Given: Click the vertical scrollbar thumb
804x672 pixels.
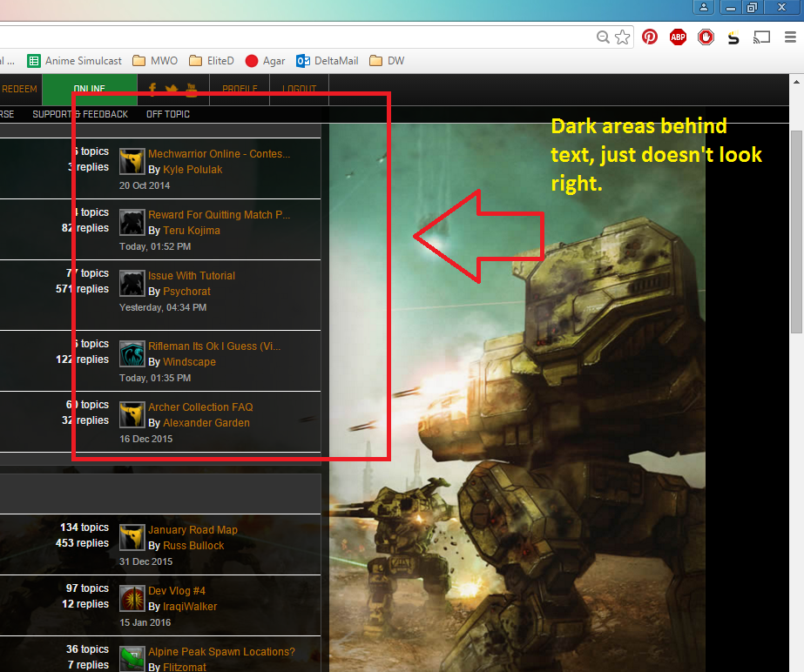Looking at the screenshot, I should 796,232.
